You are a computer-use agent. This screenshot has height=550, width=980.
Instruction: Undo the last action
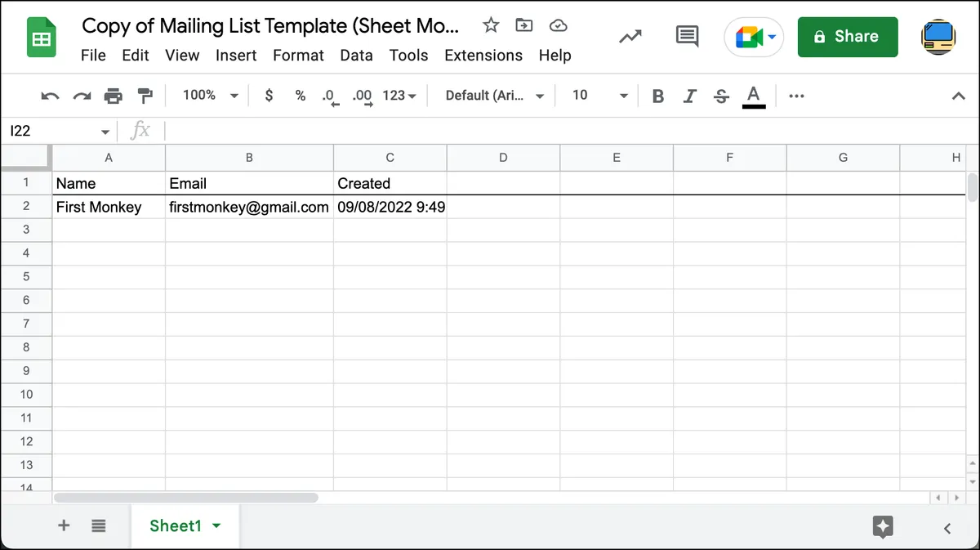(x=50, y=96)
